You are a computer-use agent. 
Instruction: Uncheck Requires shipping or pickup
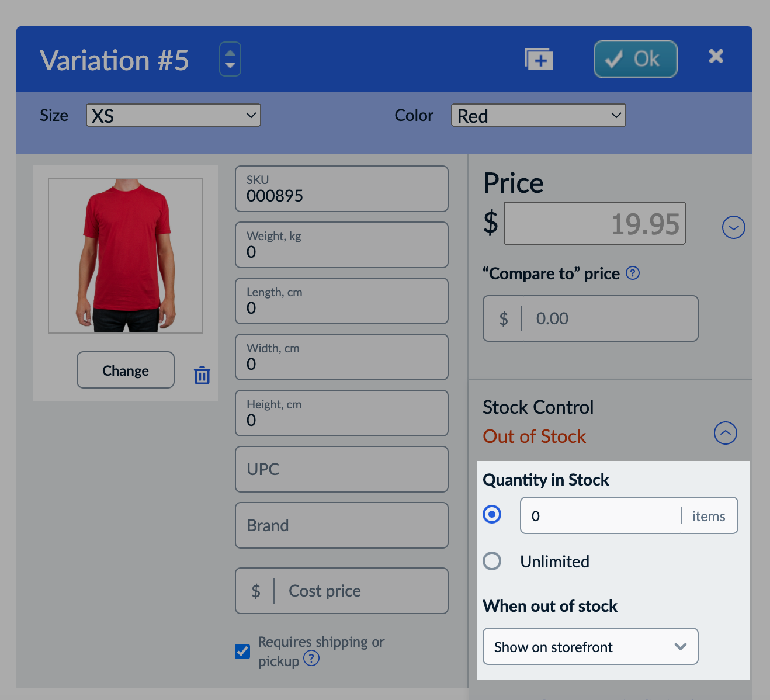[242, 651]
